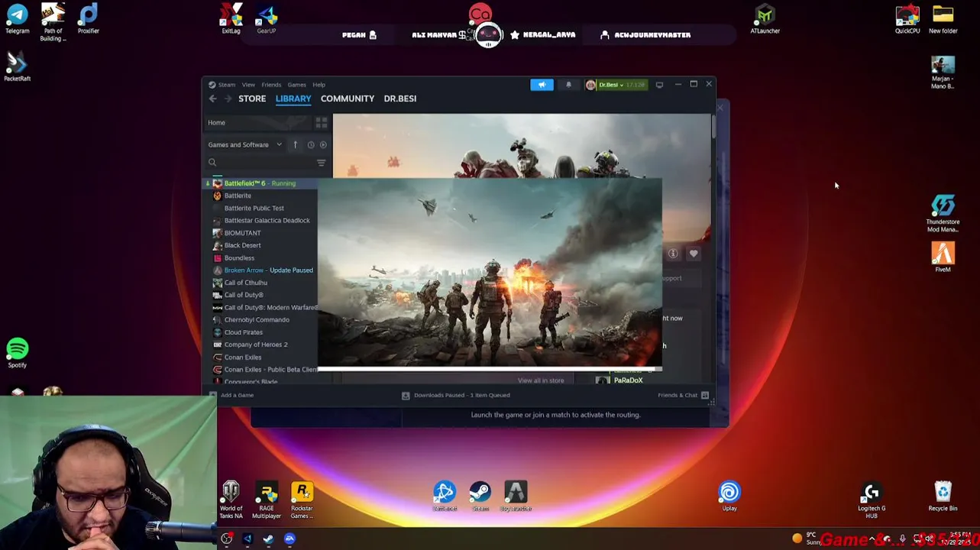Image resolution: width=980 pixels, height=550 pixels.
Task: Open PacketRaft desktop shortcut
Action: click(x=17, y=67)
